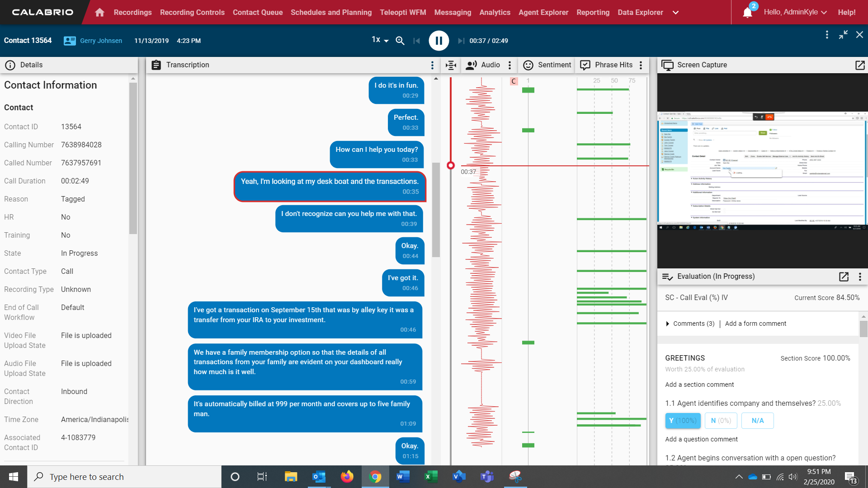868x488 pixels.
Task: Click Add a form comment
Action: pyautogui.click(x=755, y=324)
